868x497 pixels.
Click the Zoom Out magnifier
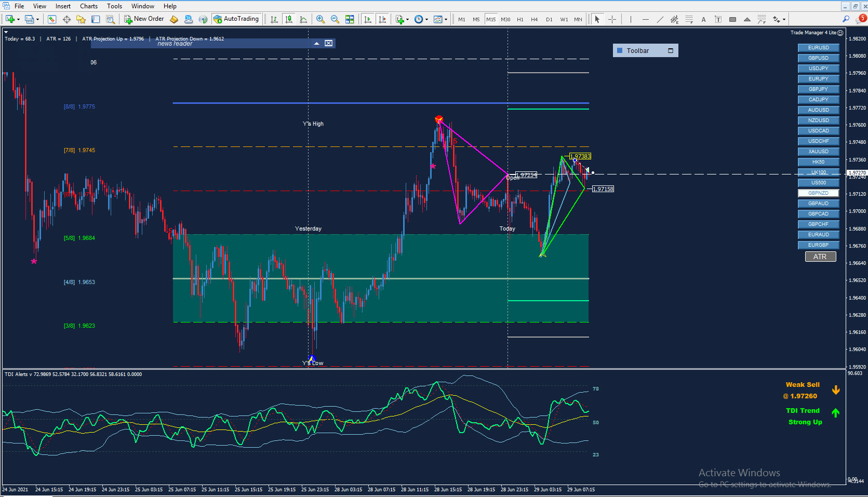(335, 19)
